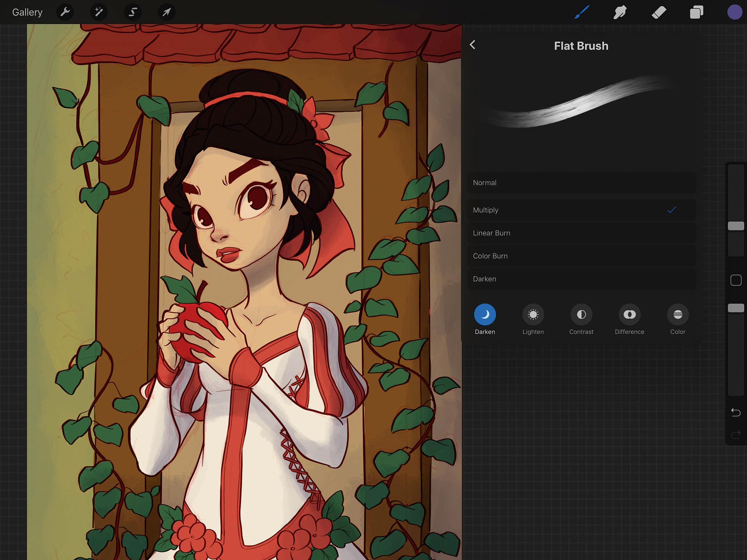Tap the sidebar modify square button

(x=736, y=280)
